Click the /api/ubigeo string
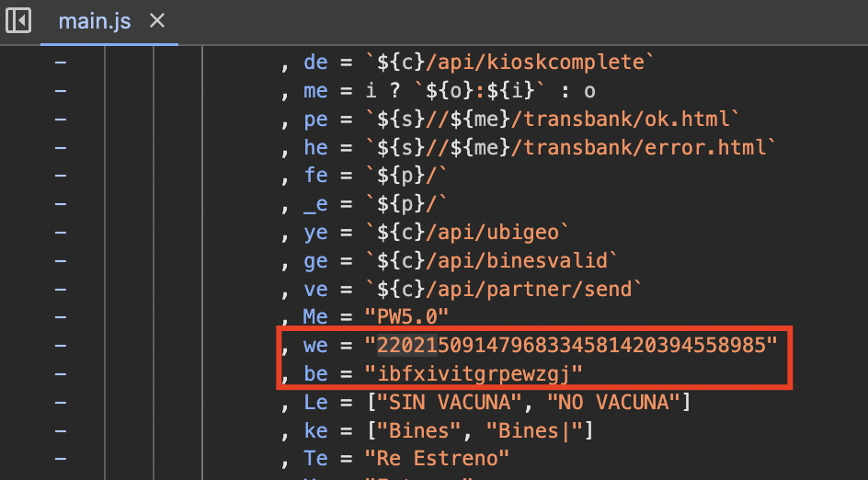 pyautogui.click(x=467, y=233)
